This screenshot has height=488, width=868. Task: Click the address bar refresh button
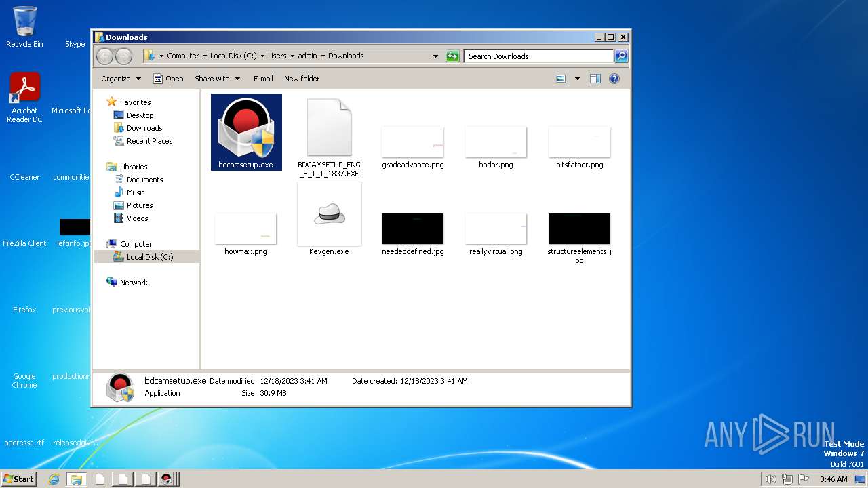point(452,56)
